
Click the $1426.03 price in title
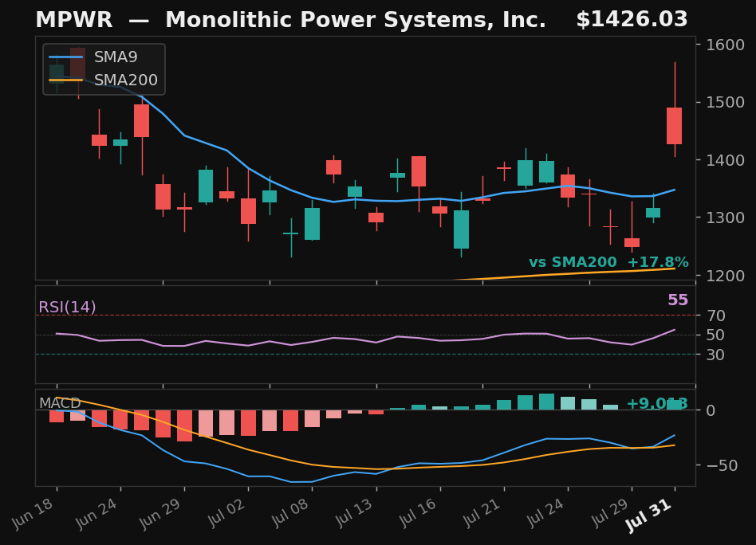point(632,20)
